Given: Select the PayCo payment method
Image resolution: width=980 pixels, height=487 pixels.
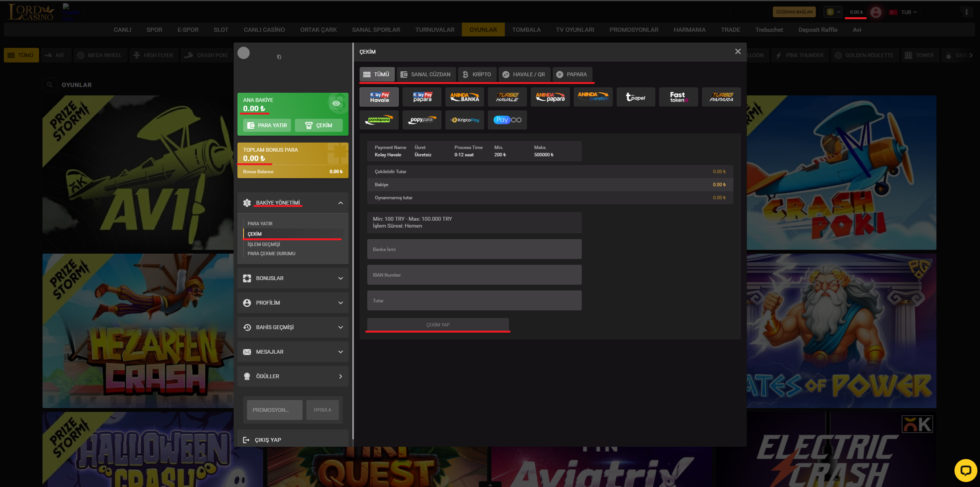Looking at the screenshot, I should click(507, 120).
